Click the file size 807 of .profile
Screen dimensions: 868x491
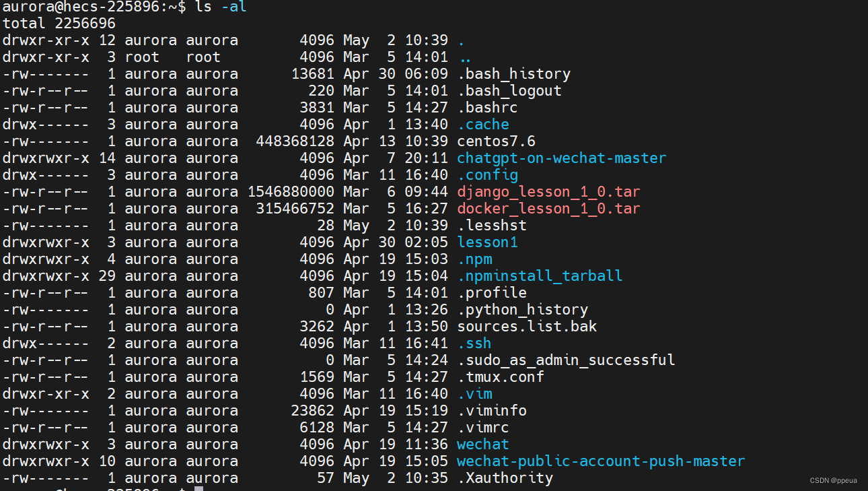(321, 293)
